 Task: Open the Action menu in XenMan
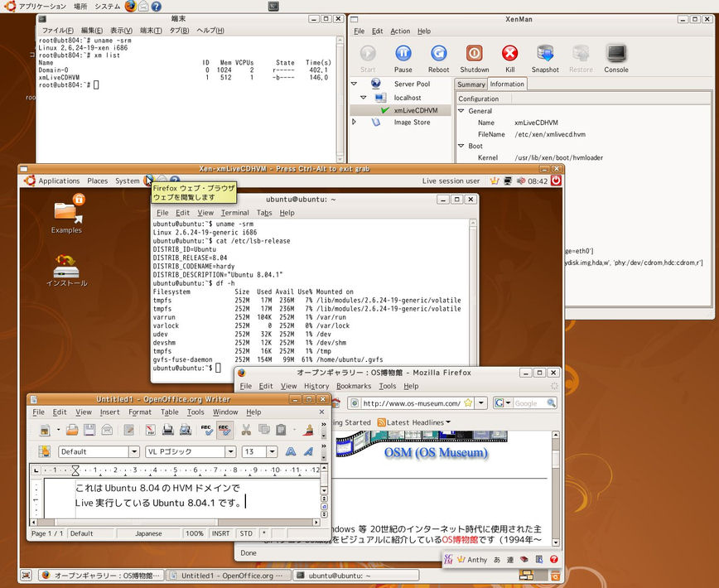400,31
